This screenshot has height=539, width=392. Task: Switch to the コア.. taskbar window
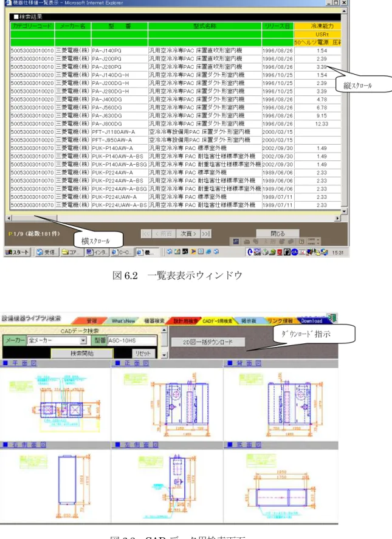pyautogui.click(x=72, y=252)
